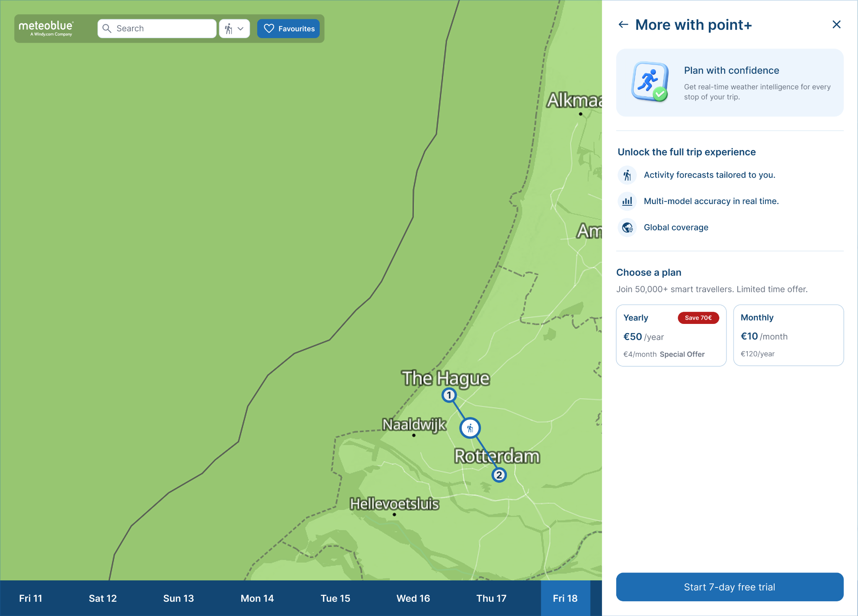The width and height of the screenshot is (858, 616).
Task: Focus the Search input field
Action: [157, 28]
